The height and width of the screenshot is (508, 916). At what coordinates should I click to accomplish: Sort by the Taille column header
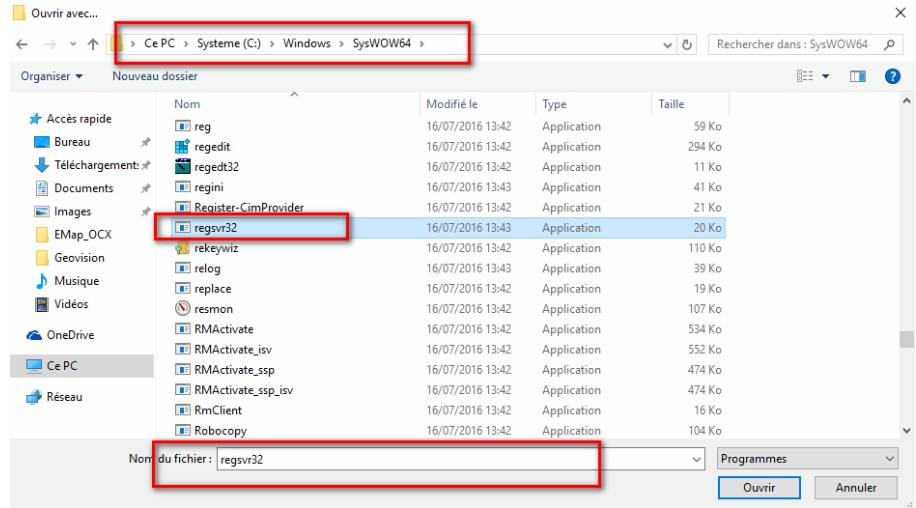[x=671, y=104]
